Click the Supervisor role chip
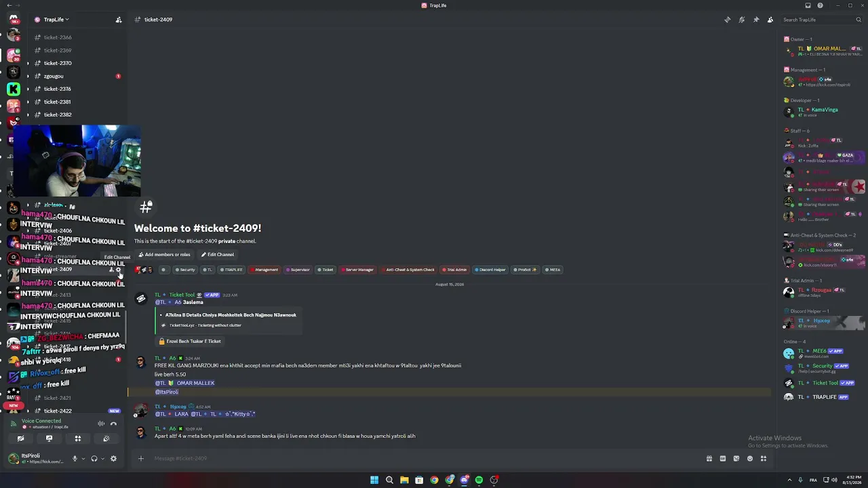 point(298,270)
